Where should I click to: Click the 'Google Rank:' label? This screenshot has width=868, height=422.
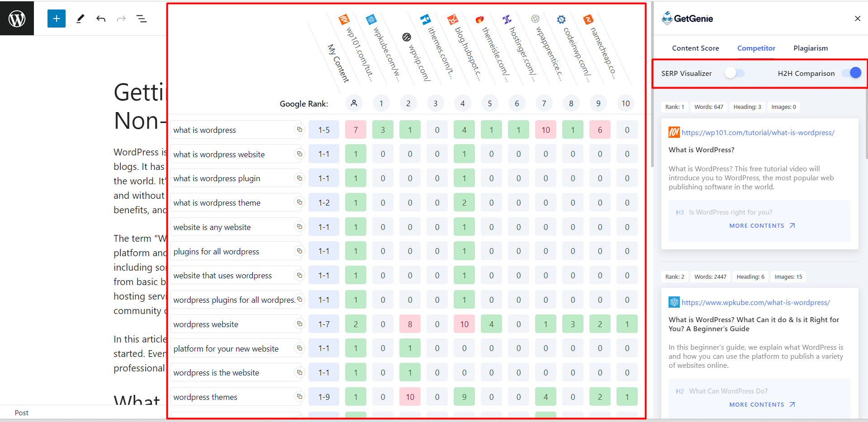click(x=304, y=103)
